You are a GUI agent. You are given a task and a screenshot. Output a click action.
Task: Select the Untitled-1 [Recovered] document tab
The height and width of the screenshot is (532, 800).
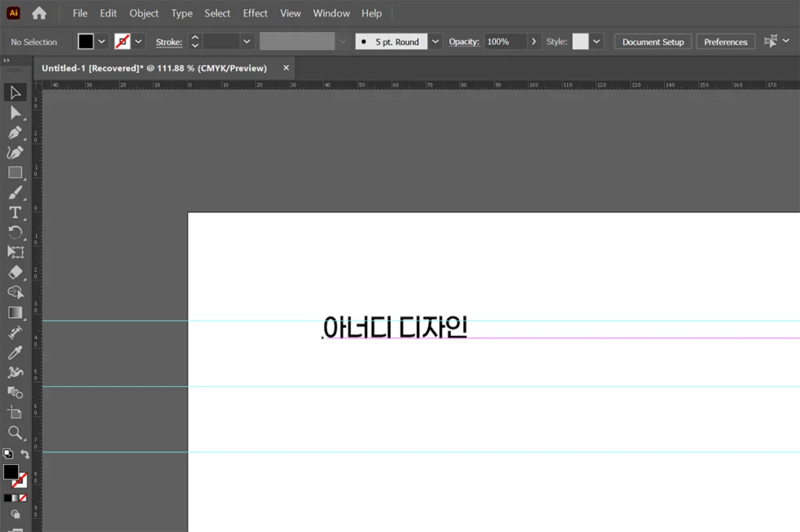[154, 68]
